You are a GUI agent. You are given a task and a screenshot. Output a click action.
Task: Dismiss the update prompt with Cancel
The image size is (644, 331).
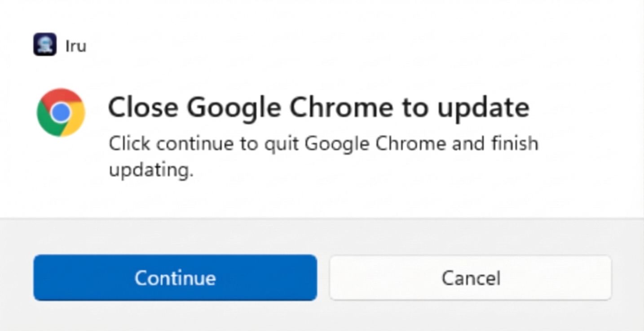tap(470, 277)
